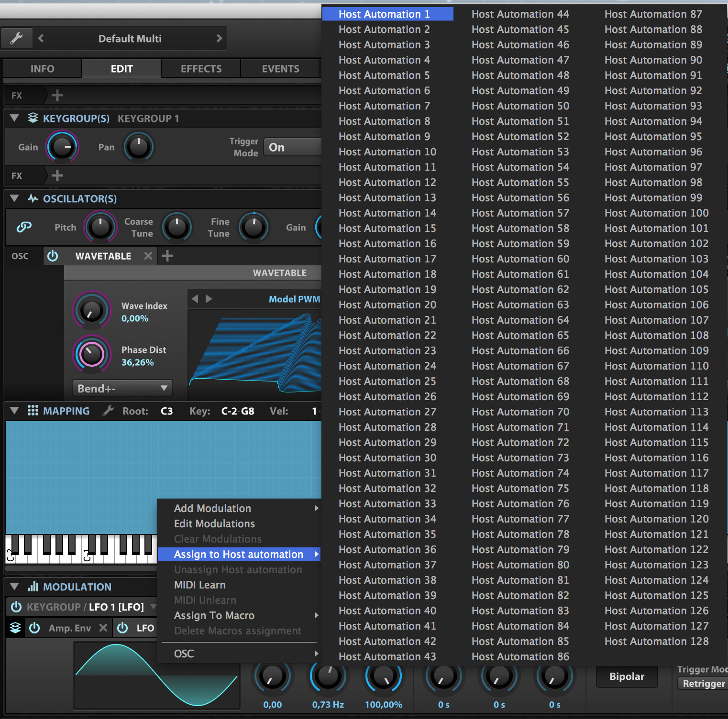Open the Bend+- dropdown
728x719 pixels.
tap(122, 388)
